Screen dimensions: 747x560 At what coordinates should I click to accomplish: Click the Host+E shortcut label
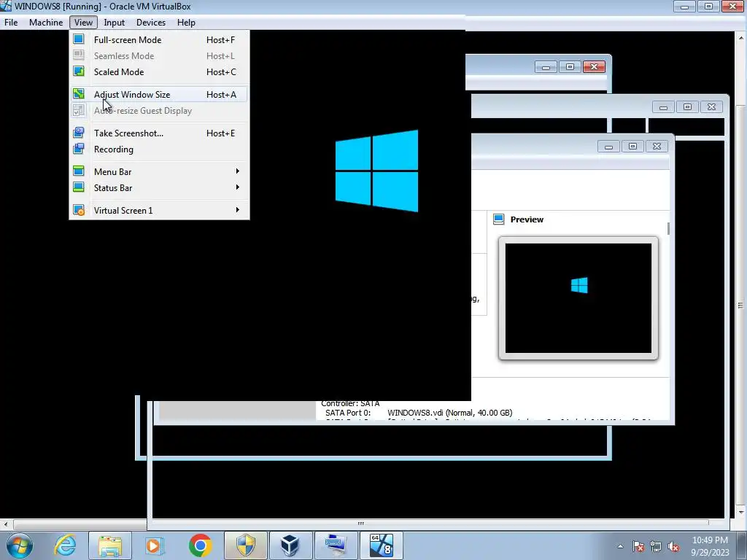tap(220, 133)
